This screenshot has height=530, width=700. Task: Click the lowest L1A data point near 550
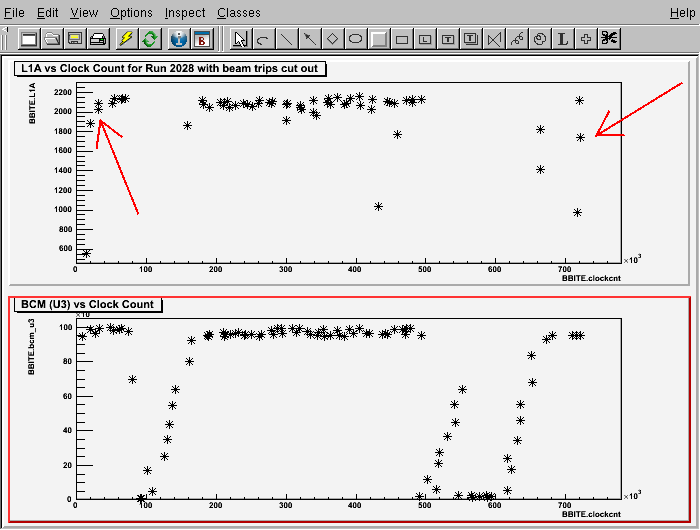(86, 254)
